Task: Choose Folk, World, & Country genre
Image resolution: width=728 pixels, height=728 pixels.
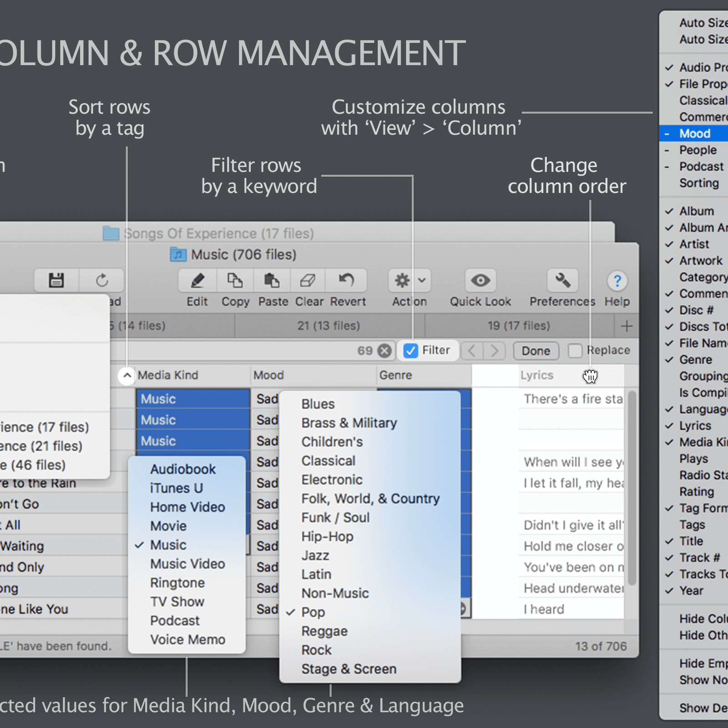Action: (x=370, y=499)
